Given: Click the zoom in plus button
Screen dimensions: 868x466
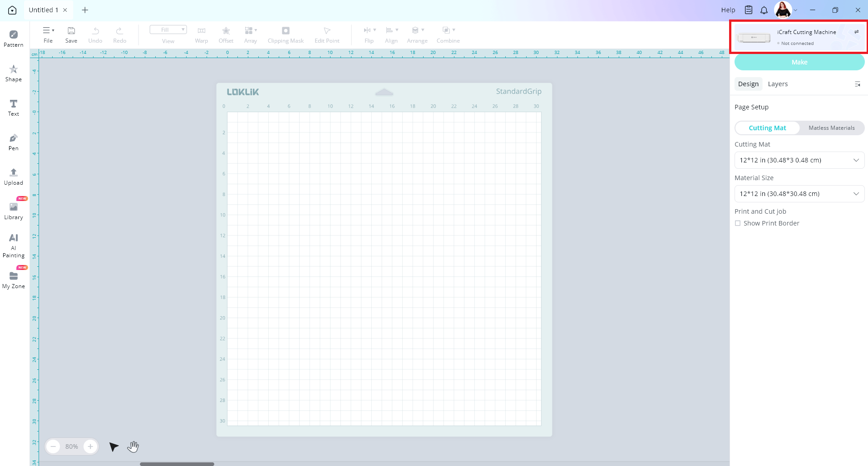Looking at the screenshot, I should click(x=90, y=446).
